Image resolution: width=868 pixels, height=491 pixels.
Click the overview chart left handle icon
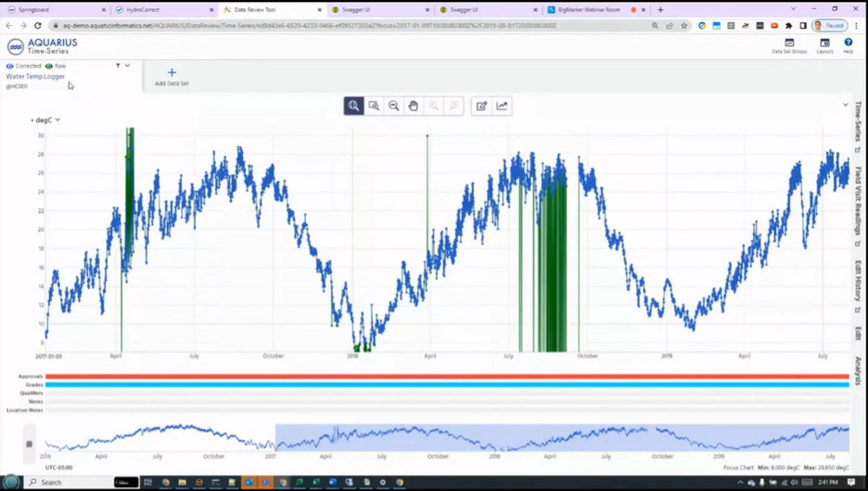pos(30,444)
